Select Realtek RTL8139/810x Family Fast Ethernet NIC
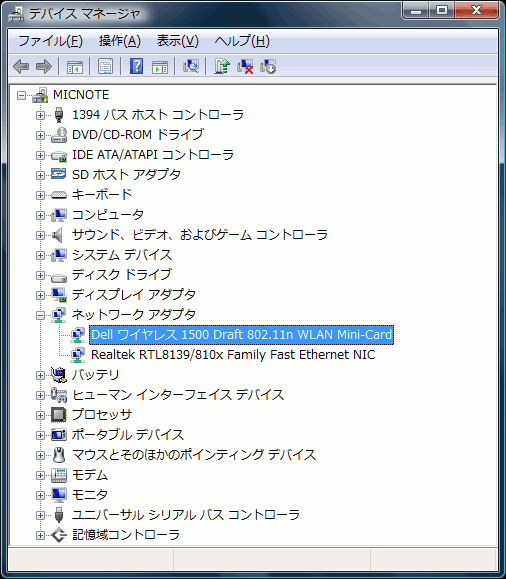This screenshot has width=506, height=579. point(233,355)
